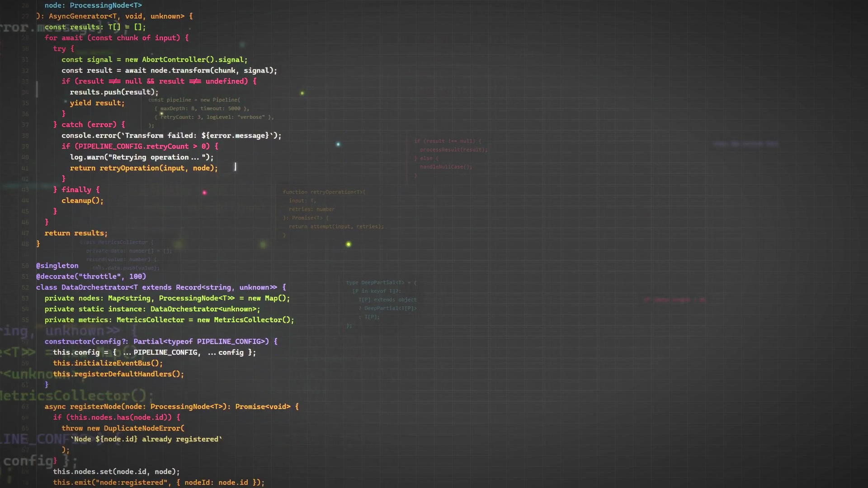This screenshot has width=868, height=488.
Task: Click the 'async registerNode(node: ProcessingNode<T>)' line
Action: pos(172,407)
